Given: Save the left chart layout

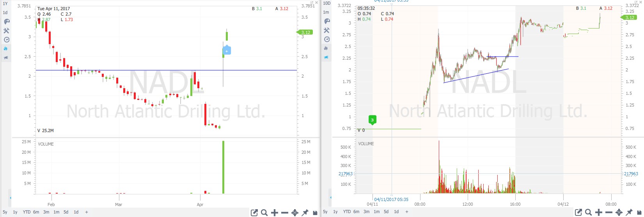Looking at the screenshot, I should (x=315, y=213).
